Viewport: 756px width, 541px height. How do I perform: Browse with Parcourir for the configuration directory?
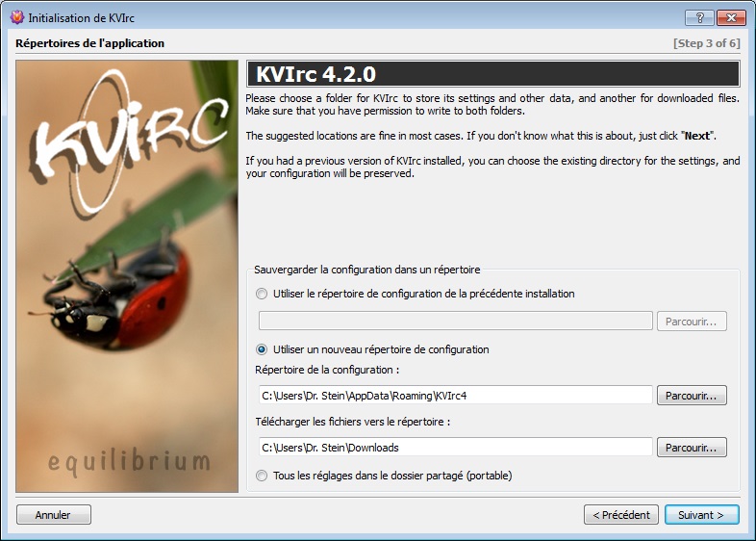point(691,395)
